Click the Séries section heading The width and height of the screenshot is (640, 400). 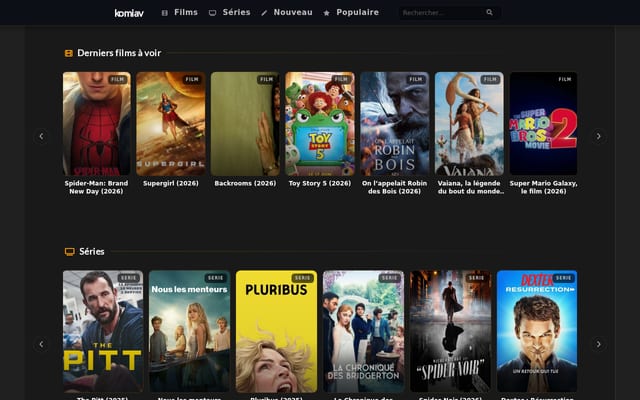pos(92,252)
